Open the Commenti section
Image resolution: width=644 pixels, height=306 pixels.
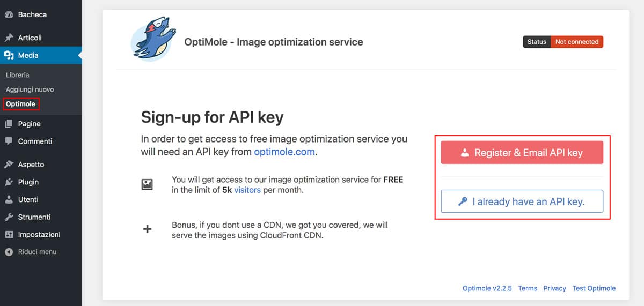(35, 141)
